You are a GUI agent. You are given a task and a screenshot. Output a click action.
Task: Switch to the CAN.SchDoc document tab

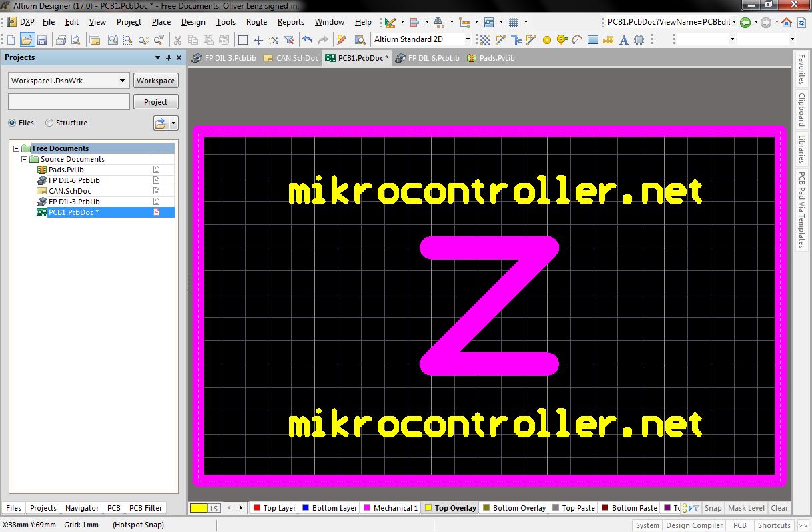click(x=291, y=58)
